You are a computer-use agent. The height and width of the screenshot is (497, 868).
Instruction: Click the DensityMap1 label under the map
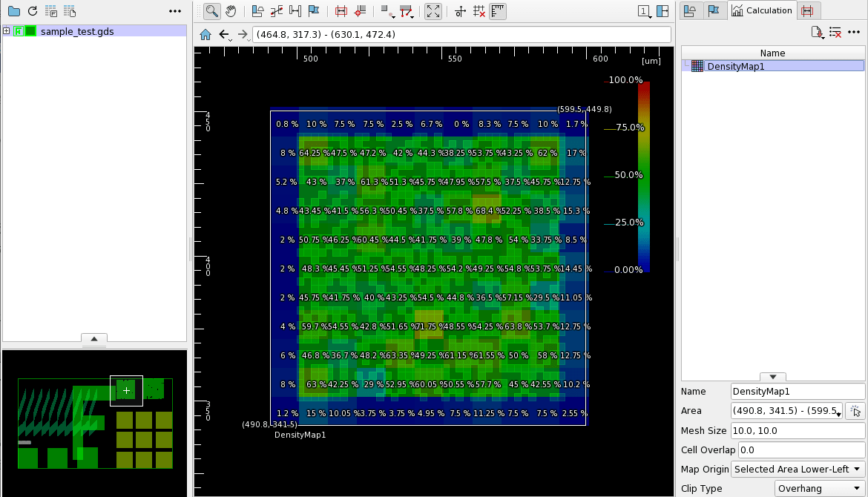pyautogui.click(x=300, y=435)
